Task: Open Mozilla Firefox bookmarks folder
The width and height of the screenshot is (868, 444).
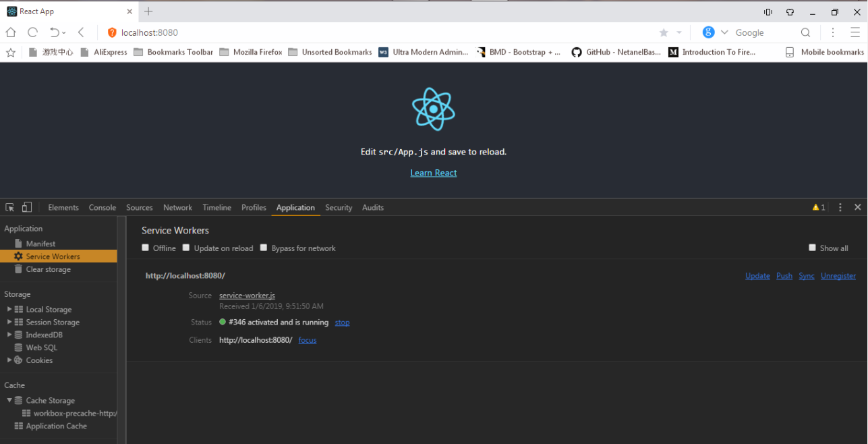Action: [x=251, y=52]
